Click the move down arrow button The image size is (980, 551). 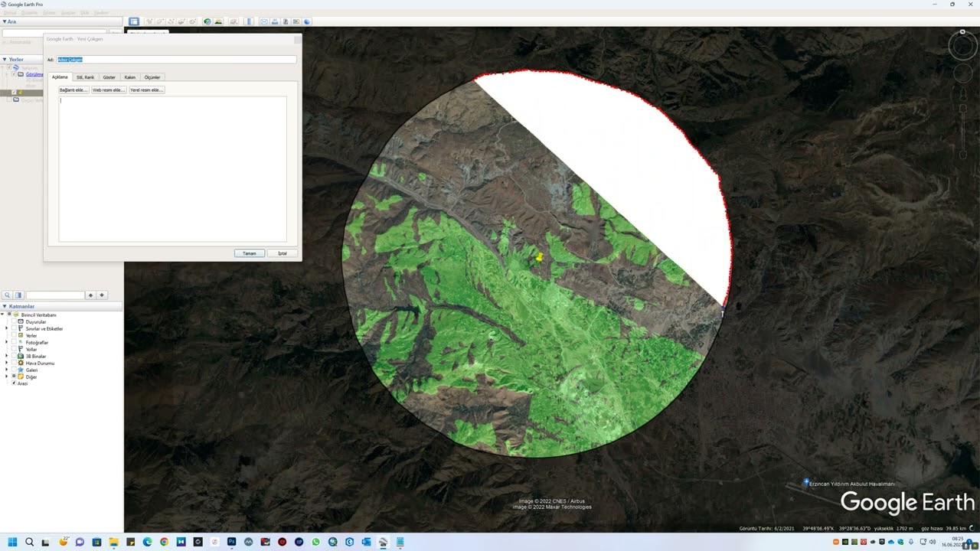[x=102, y=295]
